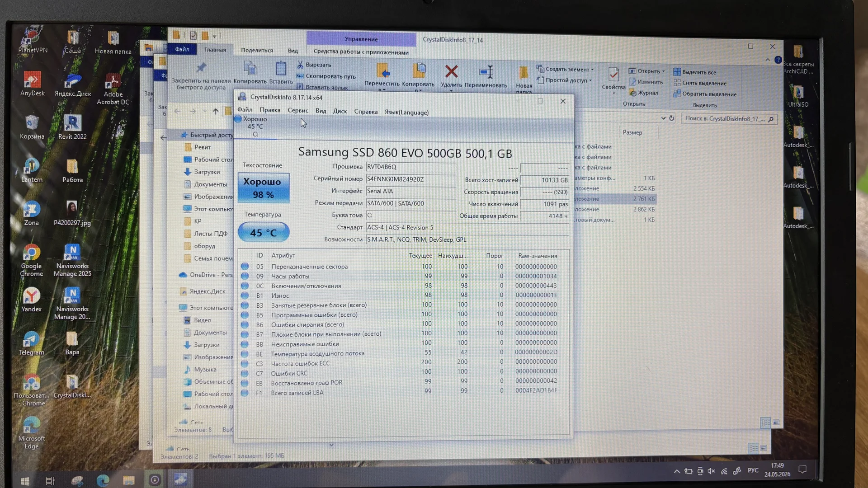This screenshot has width=868, height=488.
Task: Switch to Поделиться tab in Explorer
Action: click(x=257, y=50)
